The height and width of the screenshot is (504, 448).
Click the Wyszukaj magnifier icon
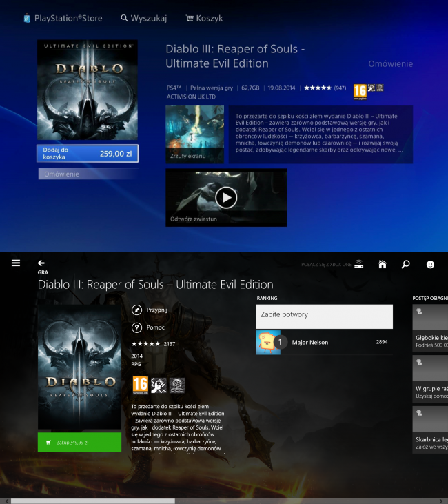pyautogui.click(x=124, y=18)
